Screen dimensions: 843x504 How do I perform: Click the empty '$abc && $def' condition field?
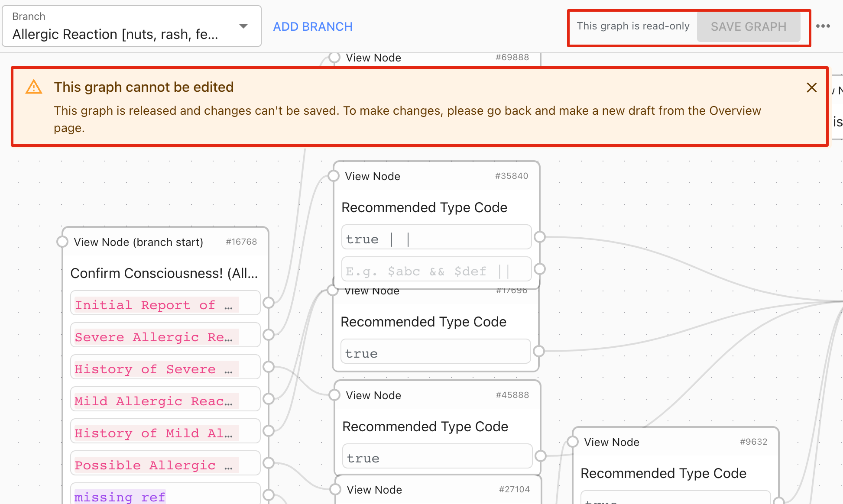click(436, 269)
